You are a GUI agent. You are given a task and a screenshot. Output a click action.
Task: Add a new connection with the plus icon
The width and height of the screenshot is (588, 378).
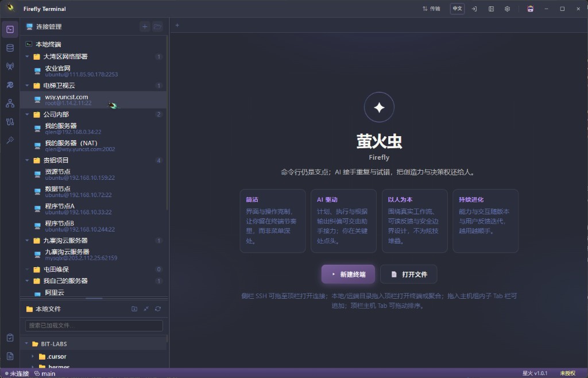point(145,26)
